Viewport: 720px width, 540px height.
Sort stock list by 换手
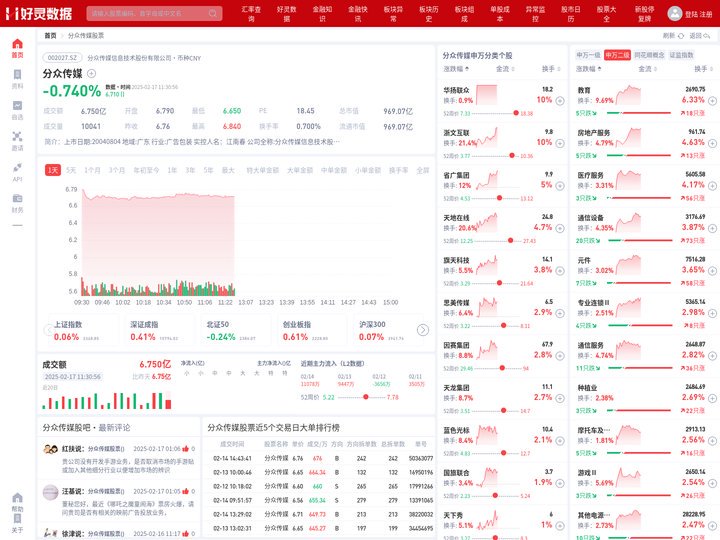[551, 69]
